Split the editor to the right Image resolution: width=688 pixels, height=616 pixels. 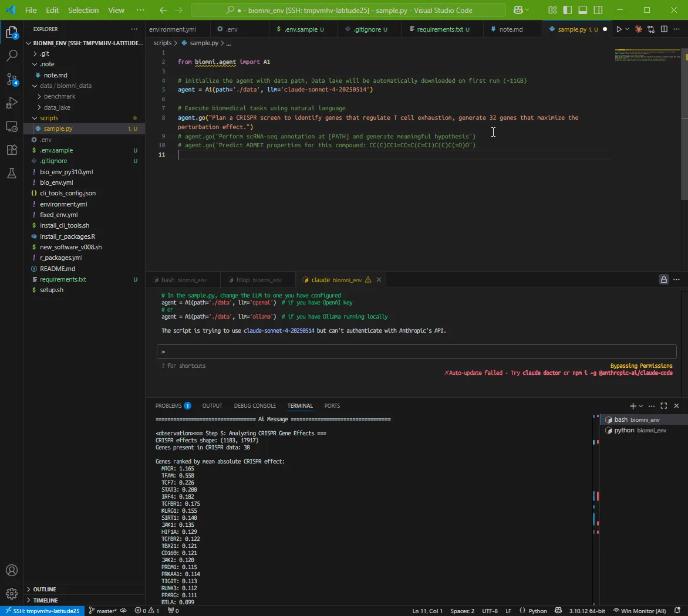[x=664, y=29]
